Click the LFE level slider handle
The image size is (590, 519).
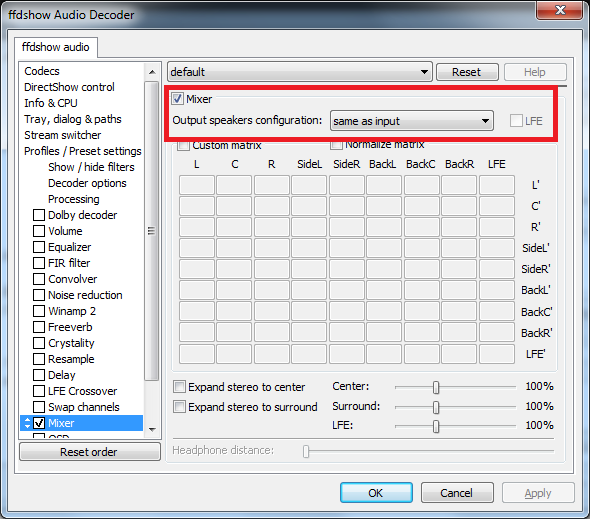tap(436, 426)
